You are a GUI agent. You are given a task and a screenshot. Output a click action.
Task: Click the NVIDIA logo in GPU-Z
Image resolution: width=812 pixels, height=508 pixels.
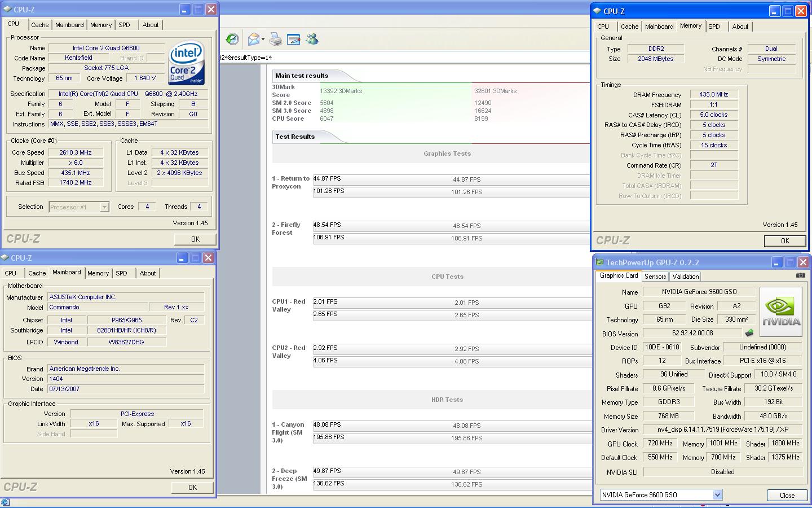(781, 312)
